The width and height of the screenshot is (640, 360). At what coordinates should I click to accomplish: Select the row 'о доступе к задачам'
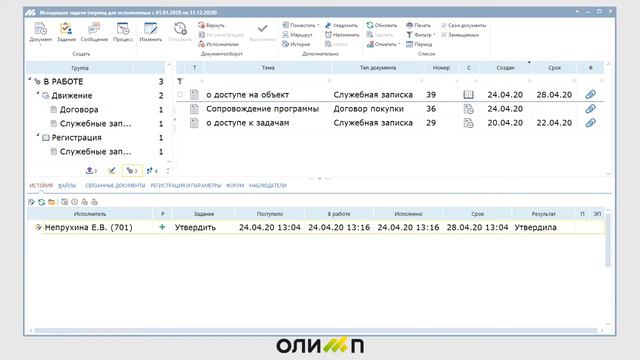pyautogui.click(x=389, y=123)
